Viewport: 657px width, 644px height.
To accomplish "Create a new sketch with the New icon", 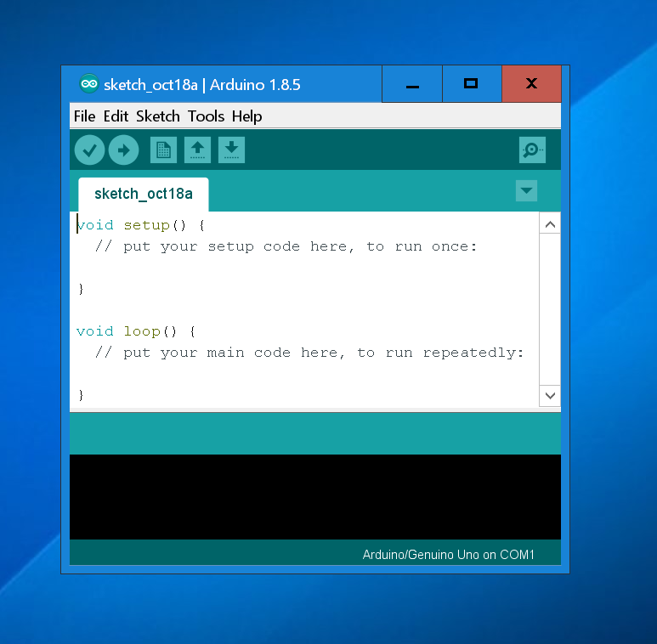I will (163, 150).
